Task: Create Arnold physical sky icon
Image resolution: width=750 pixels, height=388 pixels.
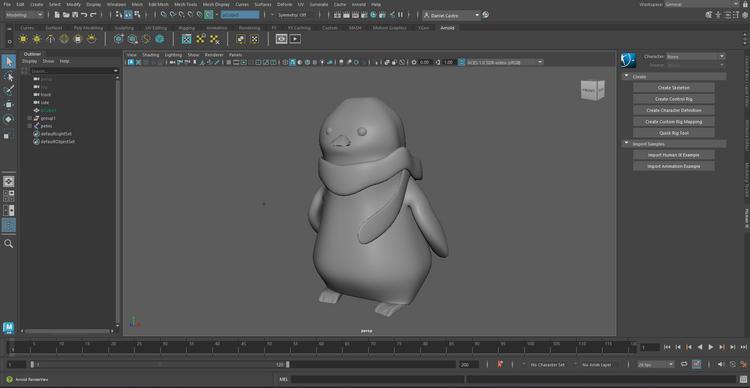Action: pyautogui.click(x=91, y=39)
